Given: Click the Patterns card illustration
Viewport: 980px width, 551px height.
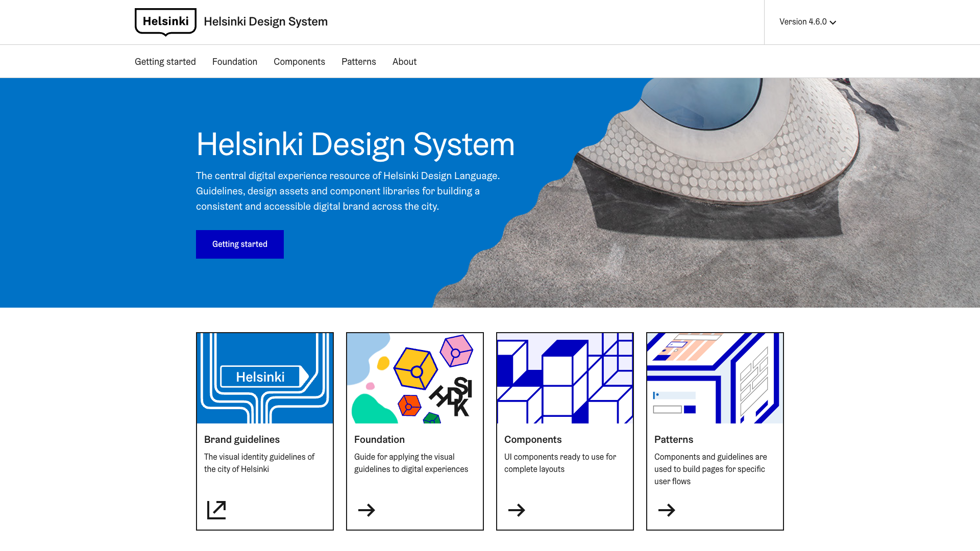Looking at the screenshot, I should click(x=715, y=378).
